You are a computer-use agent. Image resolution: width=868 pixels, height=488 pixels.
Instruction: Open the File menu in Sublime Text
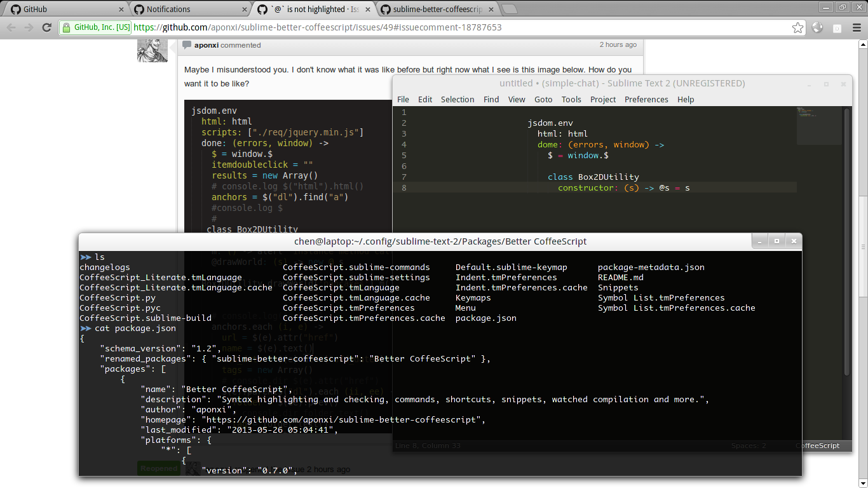403,99
